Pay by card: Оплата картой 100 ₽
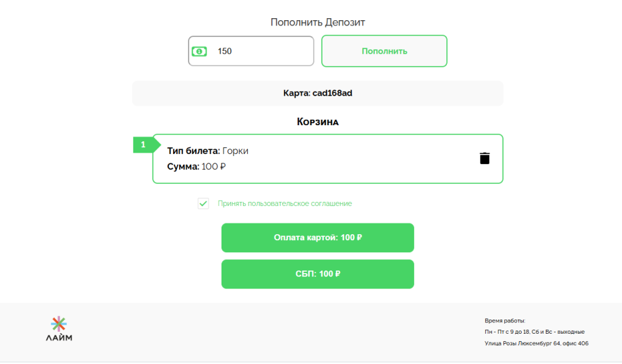This screenshot has width=622, height=364. pyautogui.click(x=318, y=238)
